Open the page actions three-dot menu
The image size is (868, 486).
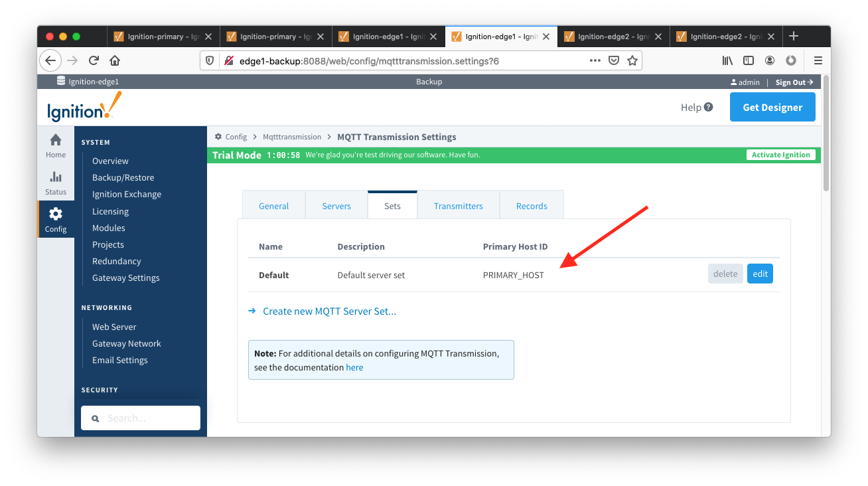pyautogui.click(x=595, y=60)
